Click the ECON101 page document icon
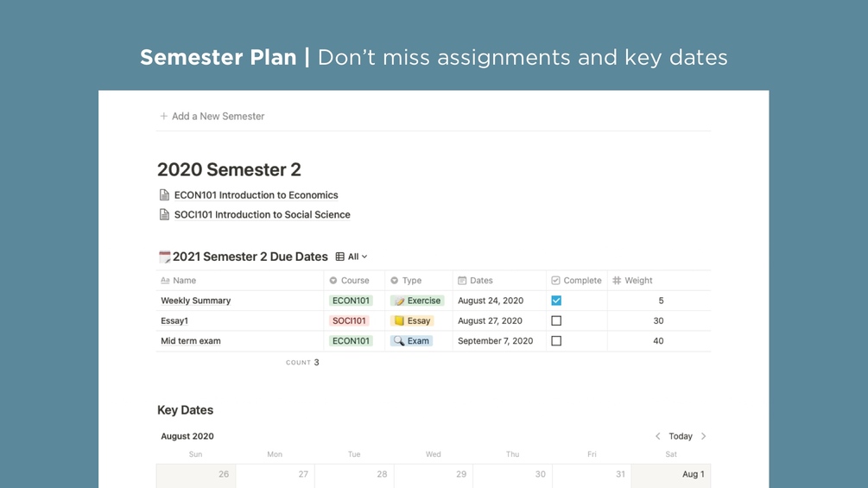 [x=164, y=195]
